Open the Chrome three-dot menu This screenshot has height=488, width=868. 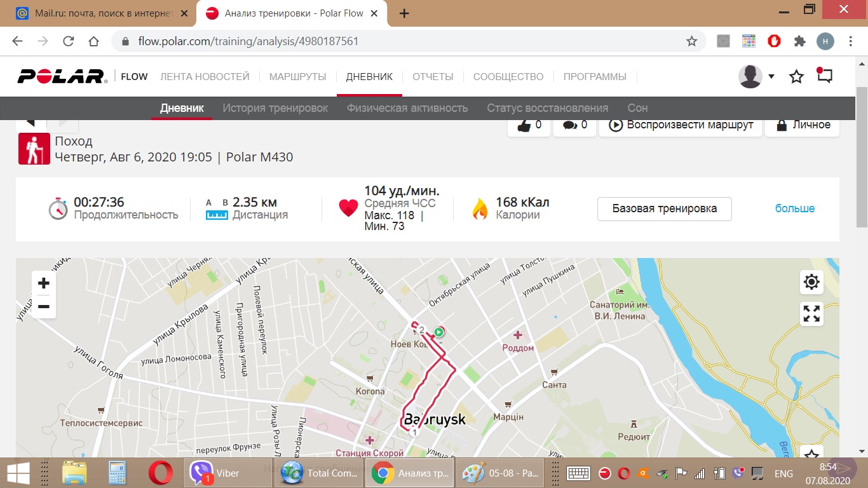click(851, 41)
